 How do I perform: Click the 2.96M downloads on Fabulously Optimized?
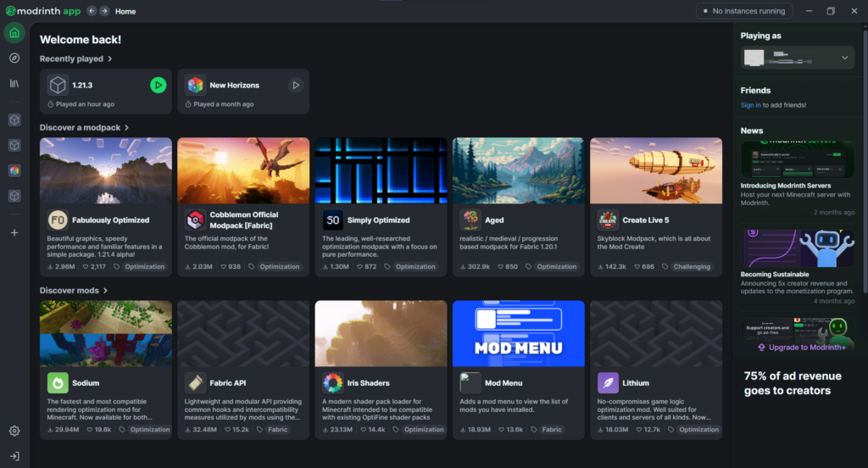tap(61, 266)
